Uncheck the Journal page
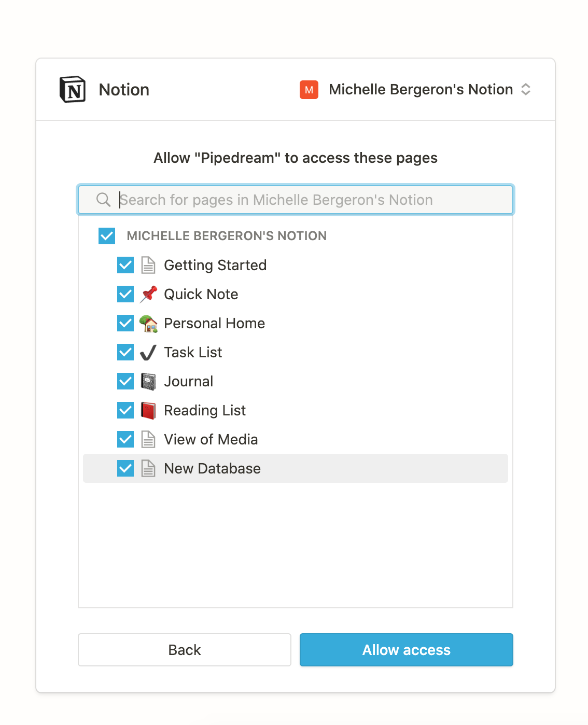This screenshot has height=725, width=588. pos(125,381)
